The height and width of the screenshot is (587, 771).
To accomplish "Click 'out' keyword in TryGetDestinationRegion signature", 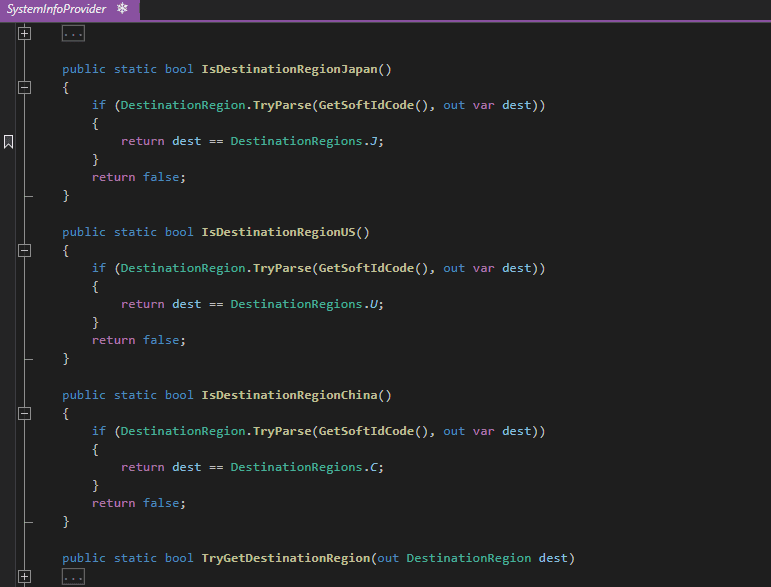I will click(388, 558).
